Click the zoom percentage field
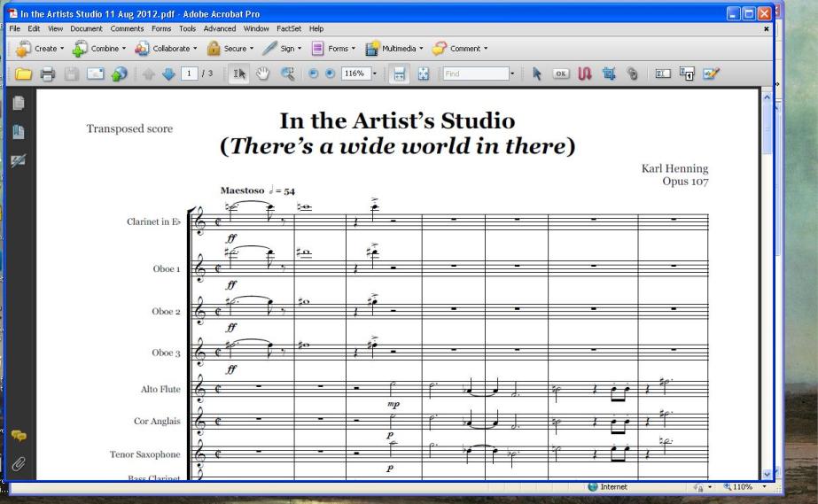The width and height of the screenshot is (818, 504). pos(355,74)
